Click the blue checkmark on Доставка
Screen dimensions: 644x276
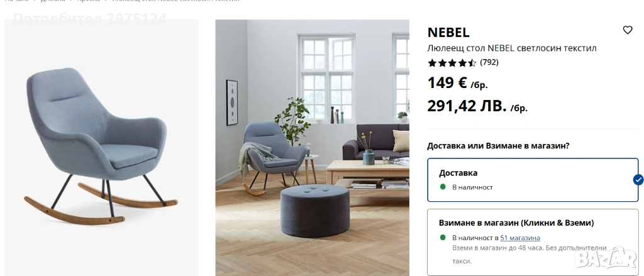638,180
